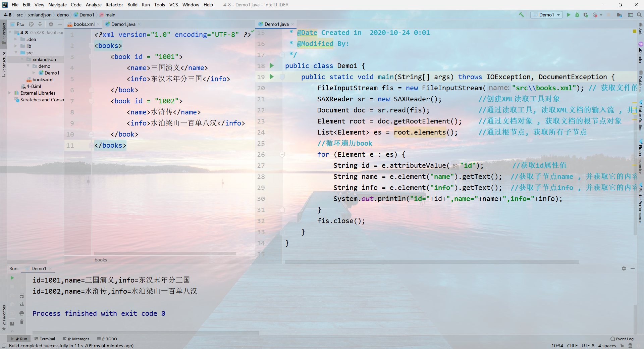Click the Run console horizontal scrollbar
644x349 pixels.
[x=146, y=333]
